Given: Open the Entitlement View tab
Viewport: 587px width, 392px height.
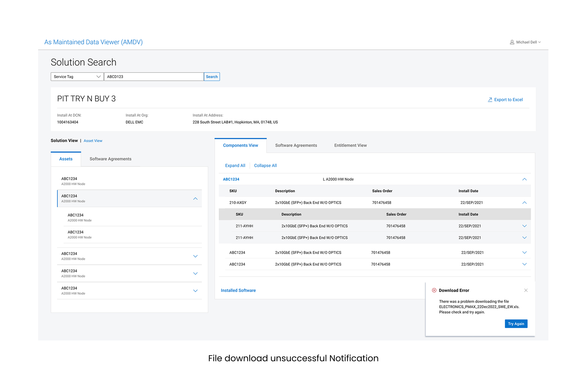Looking at the screenshot, I should (x=350, y=145).
